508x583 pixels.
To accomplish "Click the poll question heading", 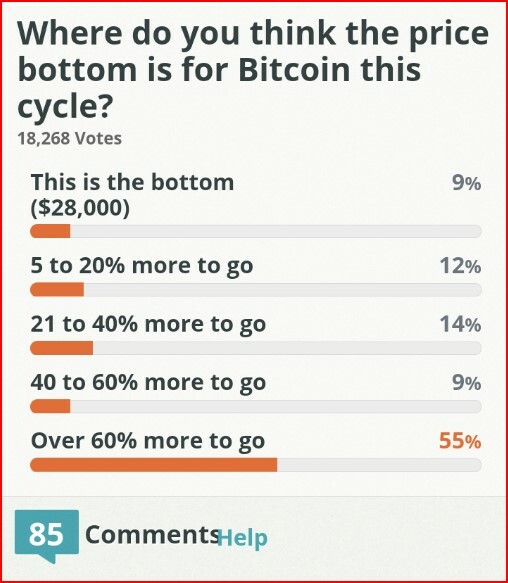I will 253,70.
